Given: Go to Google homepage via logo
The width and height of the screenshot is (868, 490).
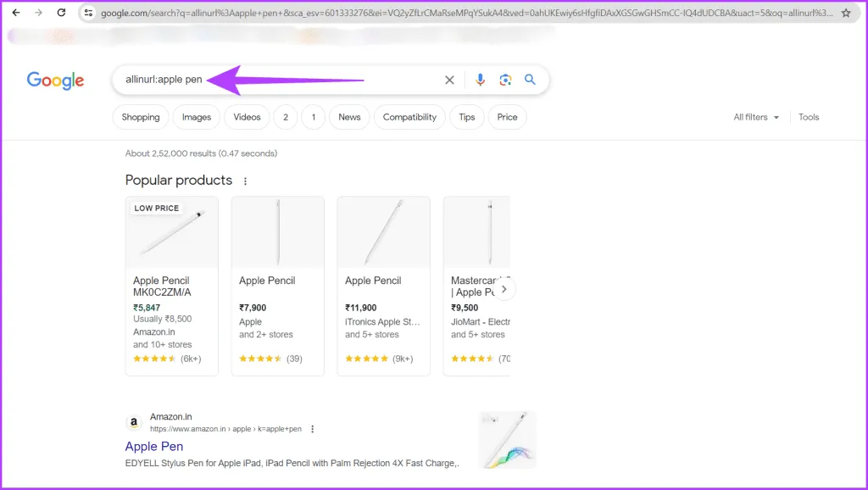Looking at the screenshot, I should click(x=56, y=81).
